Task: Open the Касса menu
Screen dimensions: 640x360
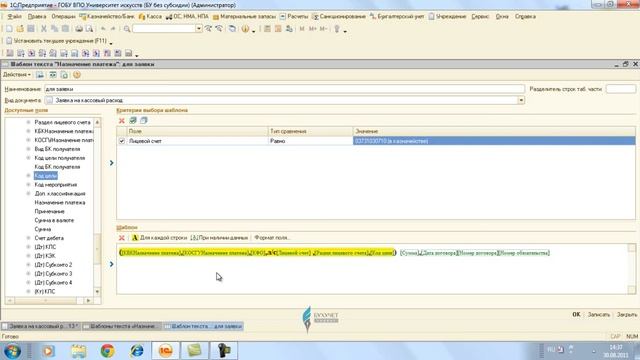Action: pos(150,17)
